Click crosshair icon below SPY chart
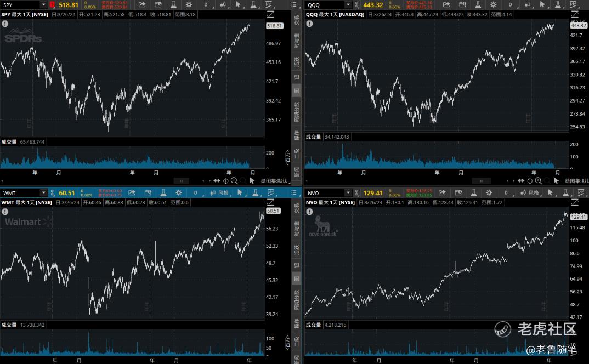Image resolution: width=589 pixels, height=364 pixels. pos(226,181)
